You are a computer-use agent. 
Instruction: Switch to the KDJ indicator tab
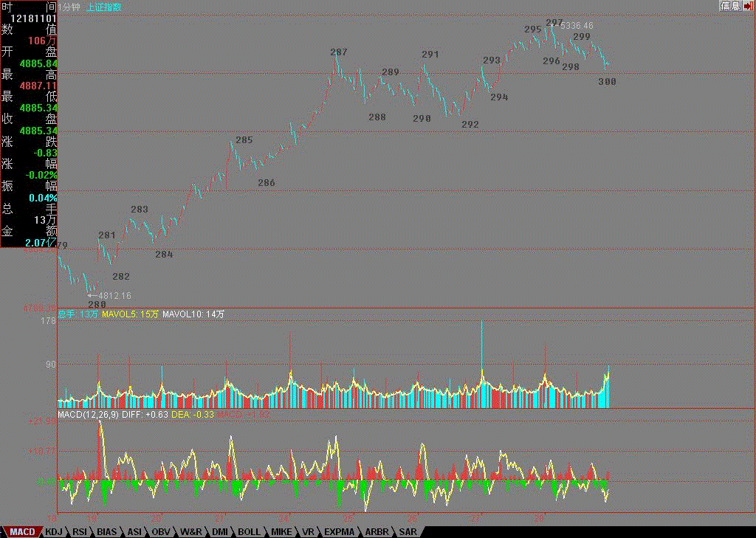[x=54, y=531]
